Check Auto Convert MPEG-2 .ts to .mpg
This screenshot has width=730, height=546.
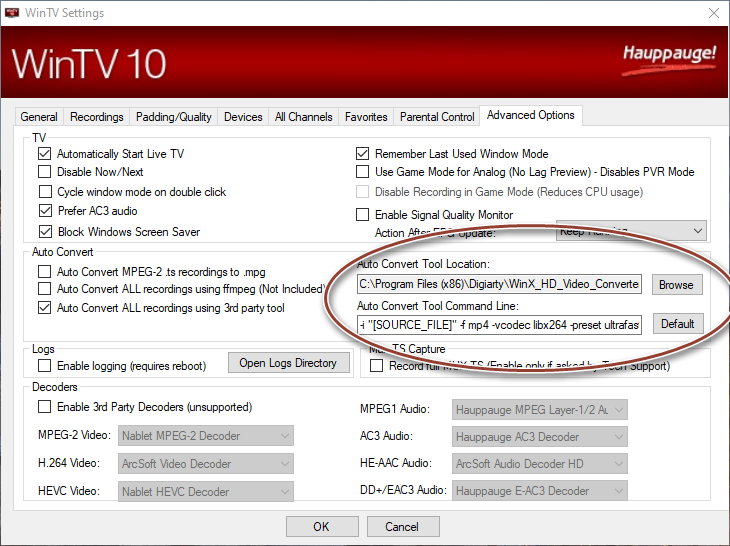45,271
